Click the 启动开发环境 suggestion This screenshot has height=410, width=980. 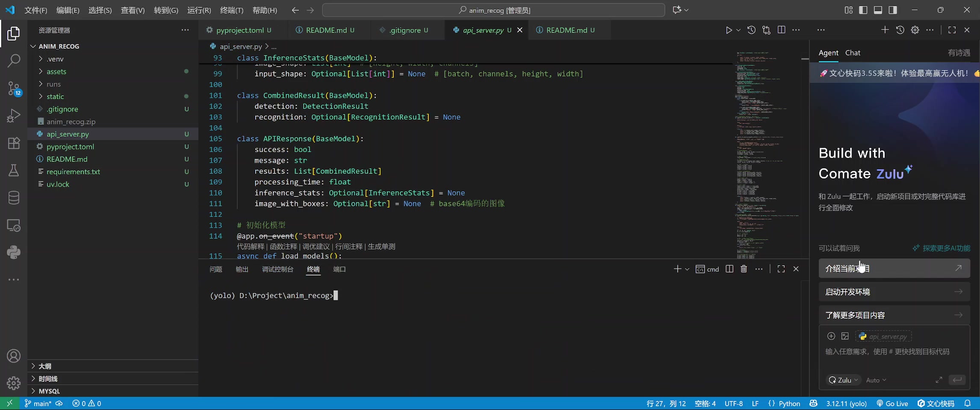click(894, 292)
